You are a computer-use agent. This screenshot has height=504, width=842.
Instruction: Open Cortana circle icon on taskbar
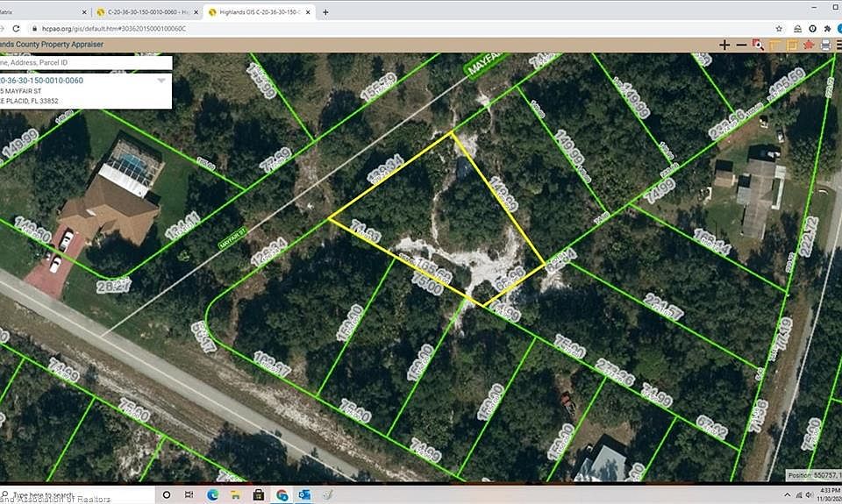tap(167, 494)
